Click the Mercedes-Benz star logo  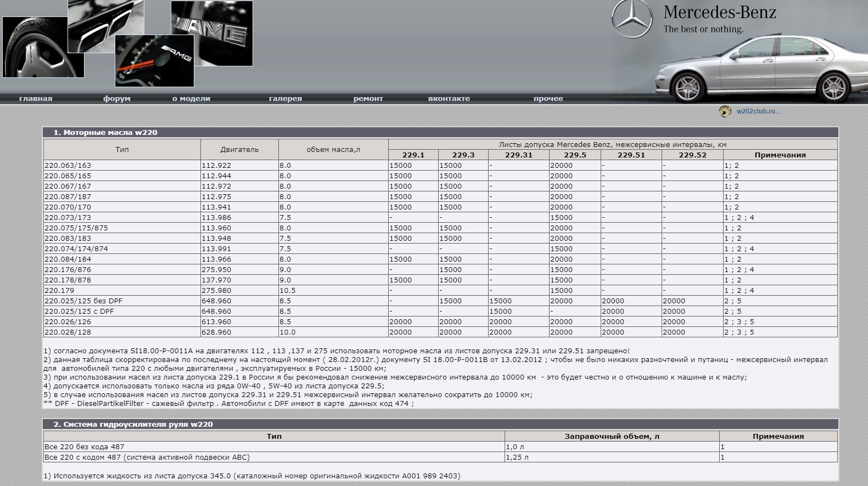pyautogui.click(x=632, y=20)
